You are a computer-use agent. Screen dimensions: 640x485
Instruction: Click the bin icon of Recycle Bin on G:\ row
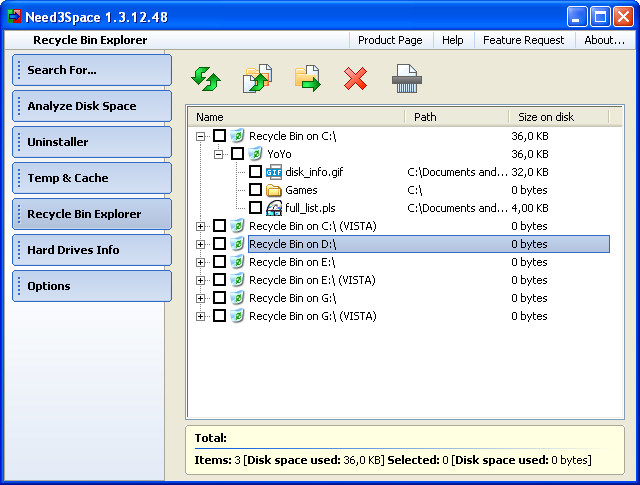(x=237, y=298)
